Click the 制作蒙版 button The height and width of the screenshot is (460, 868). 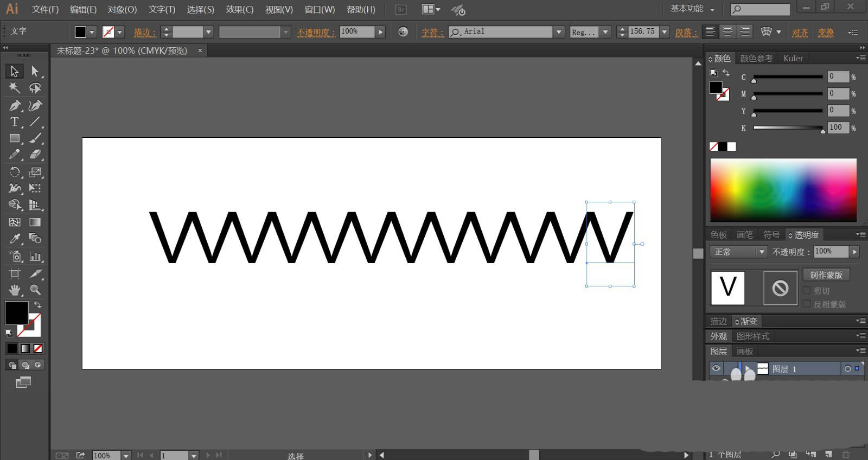point(826,274)
